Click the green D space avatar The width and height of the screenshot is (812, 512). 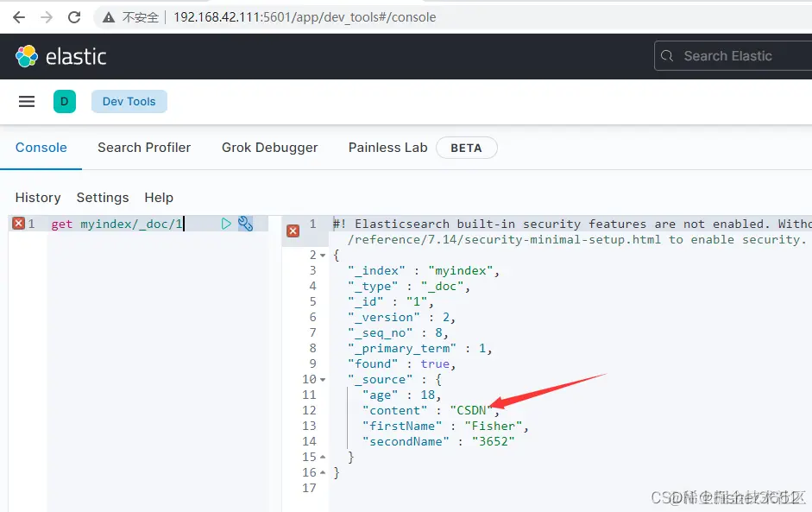pyautogui.click(x=65, y=102)
